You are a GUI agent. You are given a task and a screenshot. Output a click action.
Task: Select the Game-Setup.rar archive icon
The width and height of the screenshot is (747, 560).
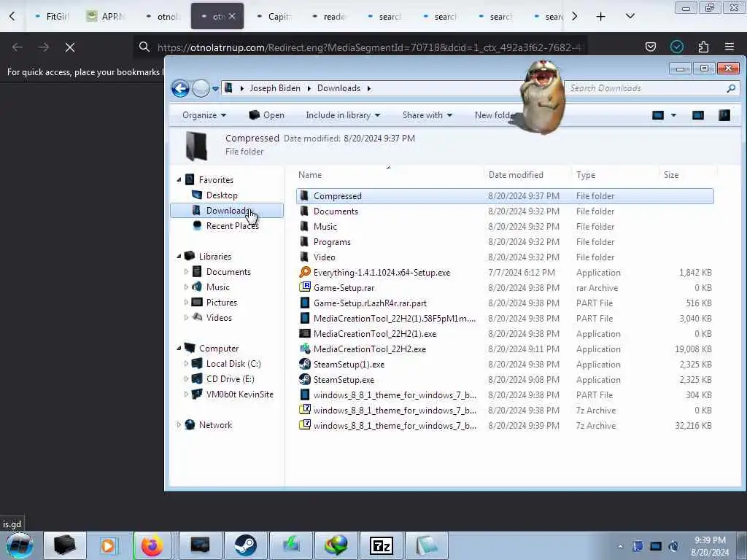click(304, 287)
